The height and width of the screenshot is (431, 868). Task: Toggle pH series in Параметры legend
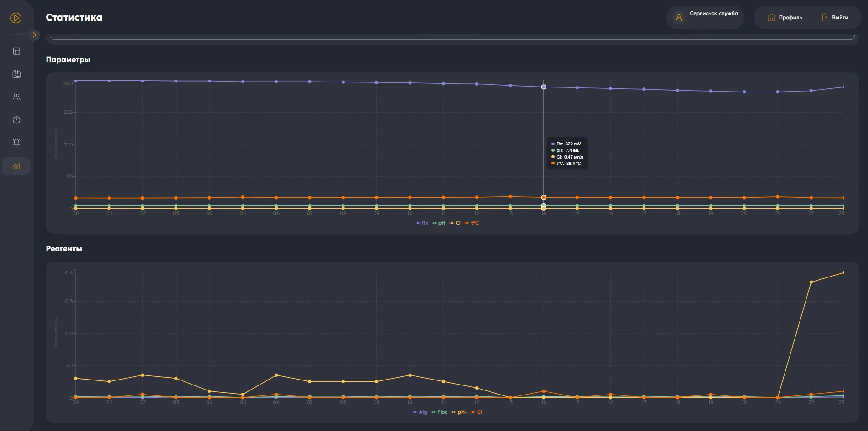click(x=439, y=223)
